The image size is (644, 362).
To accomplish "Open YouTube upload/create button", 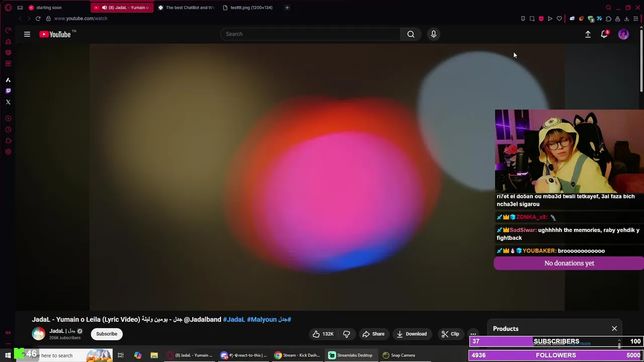I will [588, 34].
